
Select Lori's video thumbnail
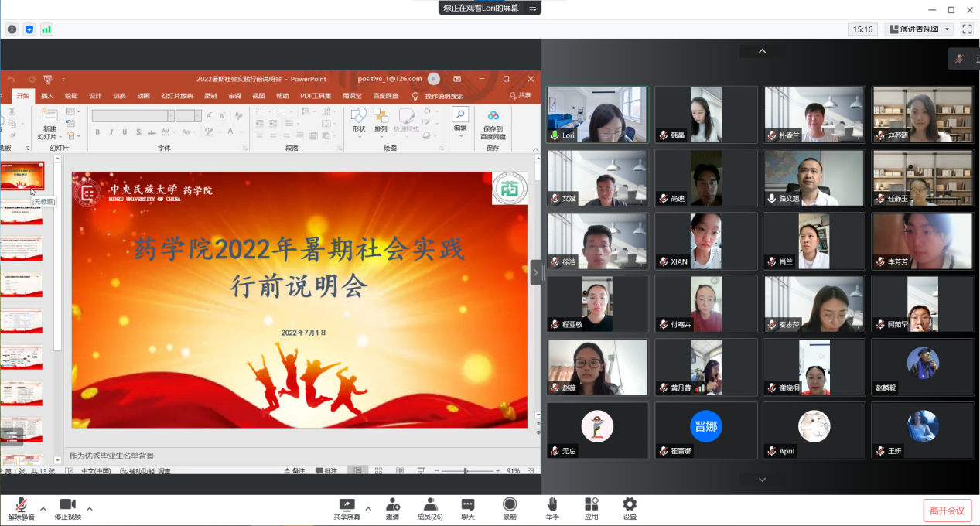[597, 114]
